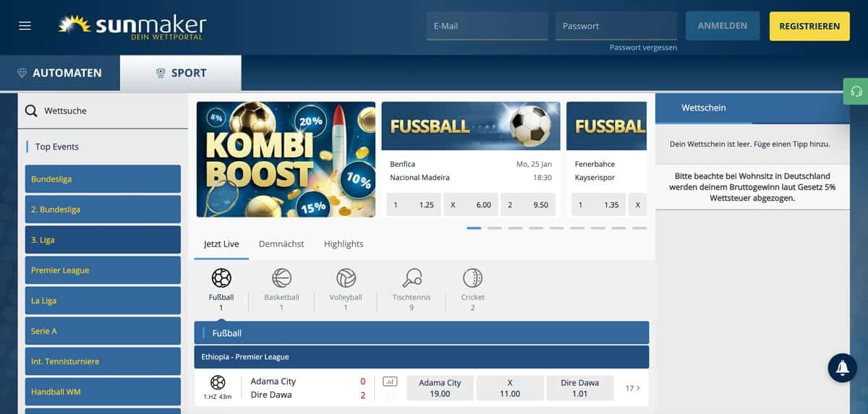The width and height of the screenshot is (868, 414).
Task: Select the last carousel dot indicator
Action: [x=639, y=228]
